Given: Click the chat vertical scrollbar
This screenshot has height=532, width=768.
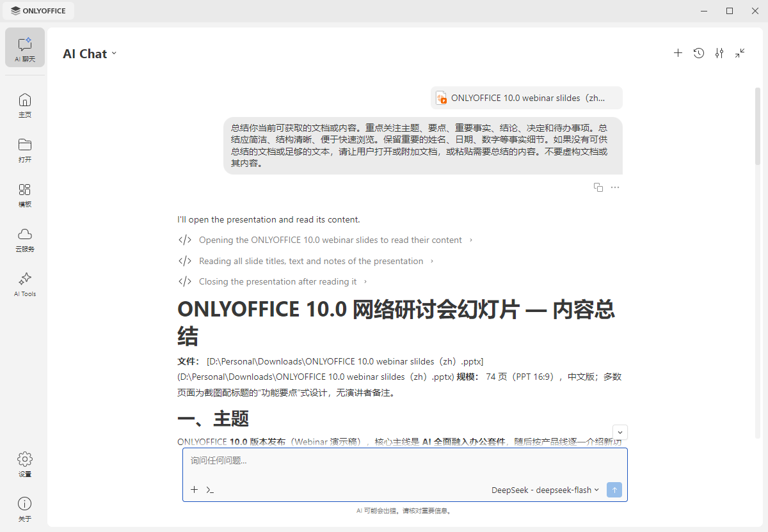Looking at the screenshot, I should pos(758,127).
